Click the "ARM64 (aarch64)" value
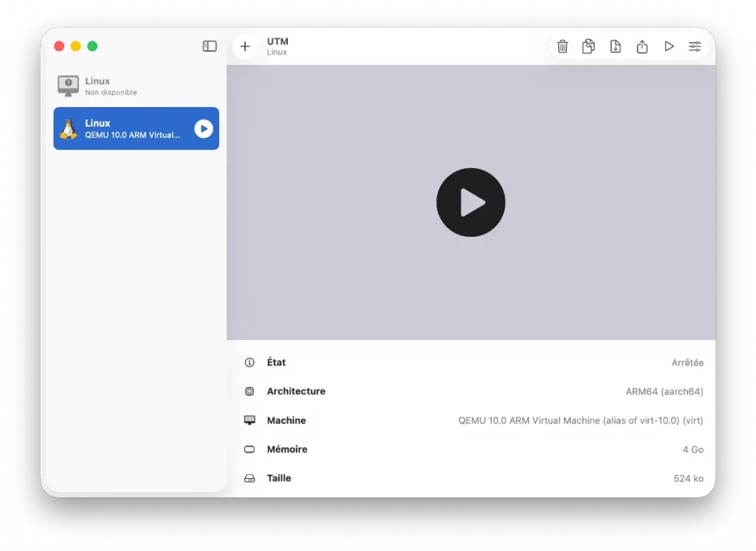The height and width of the screenshot is (551, 756). (664, 392)
